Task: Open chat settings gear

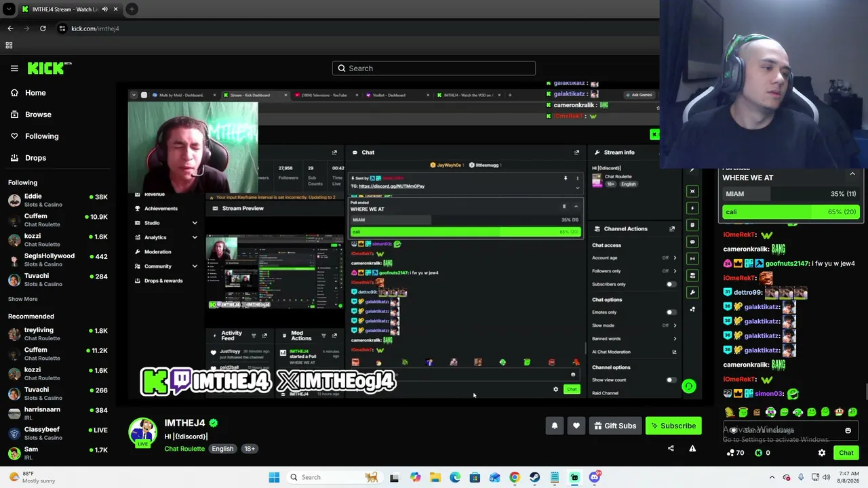Action: click(822, 453)
